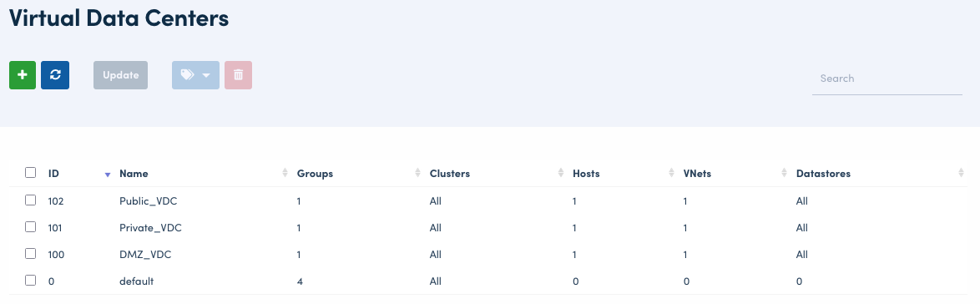Sort by VNets column sort icon

(785, 173)
